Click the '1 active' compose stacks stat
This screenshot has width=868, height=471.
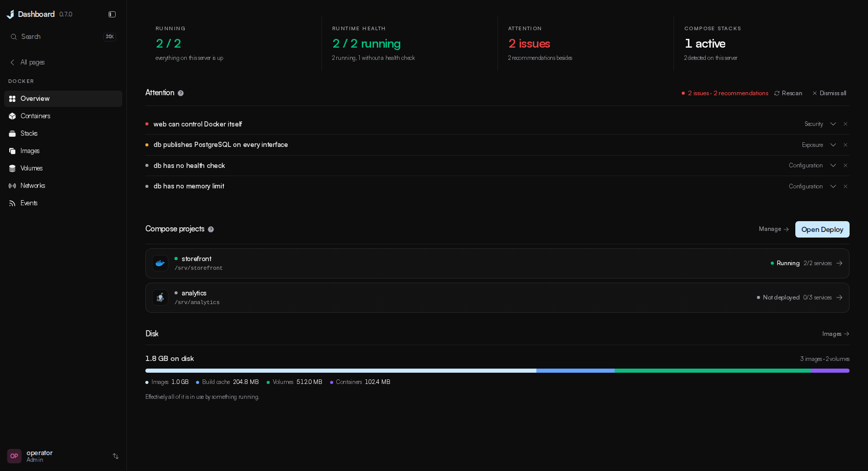pyautogui.click(x=705, y=44)
